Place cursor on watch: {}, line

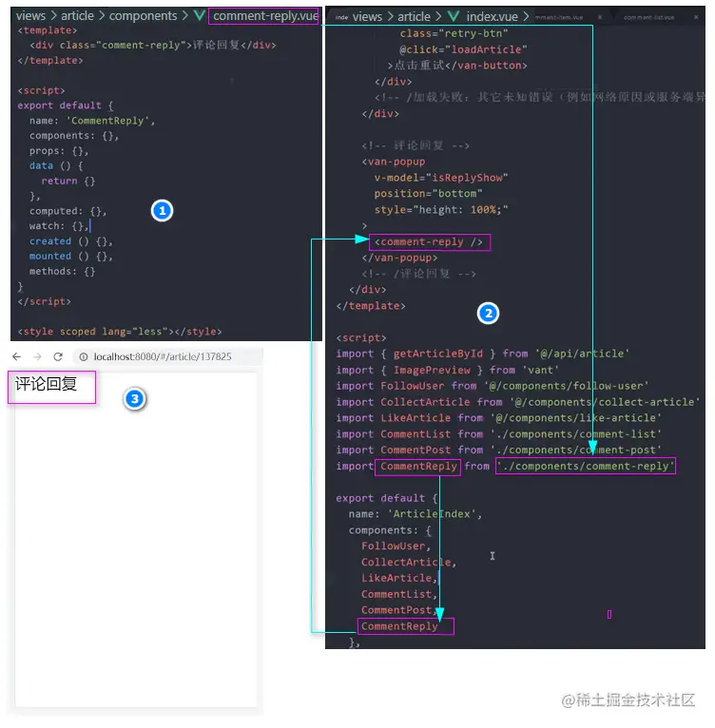click(x=59, y=226)
